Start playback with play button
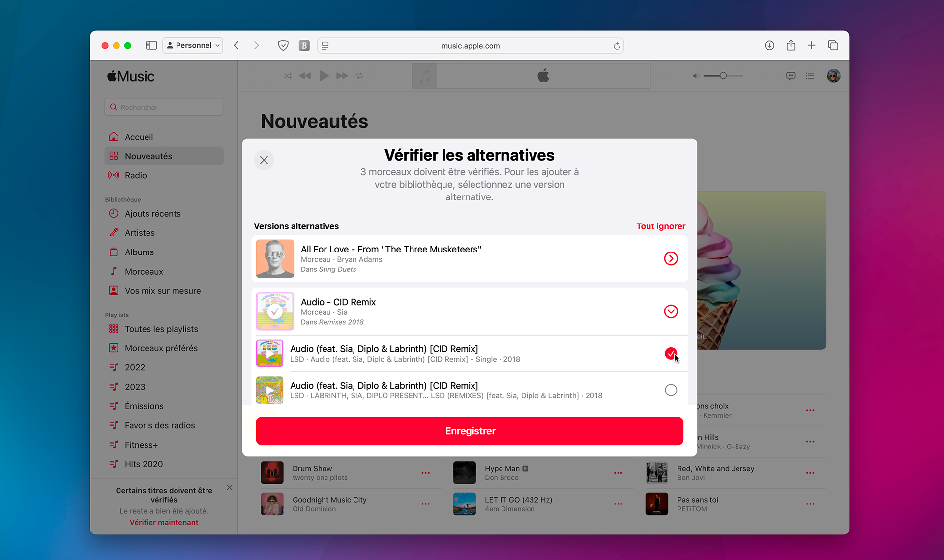Image resolution: width=944 pixels, height=560 pixels. pyautogui.click(x=324, y=76)
